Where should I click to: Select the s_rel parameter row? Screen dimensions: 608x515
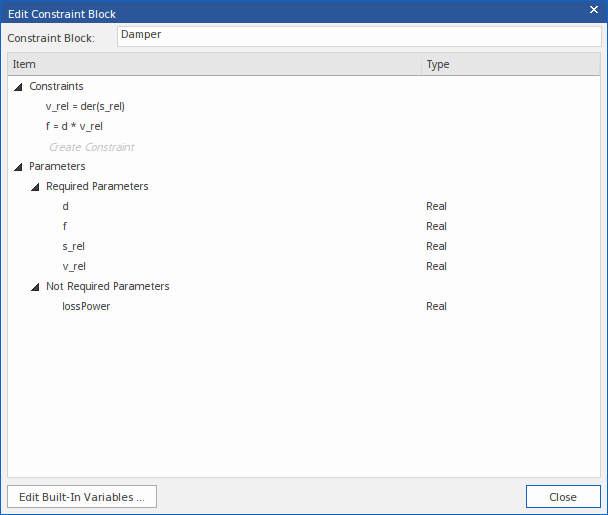point(74,246)
